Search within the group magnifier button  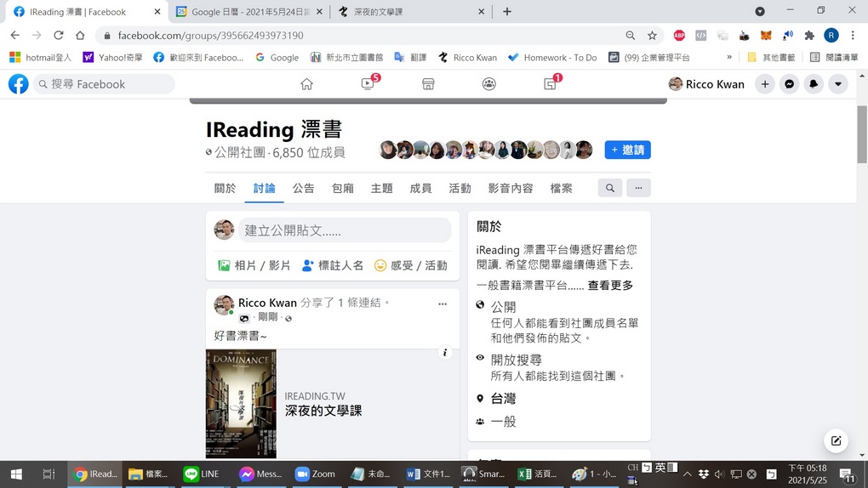(x=610, y=188)
